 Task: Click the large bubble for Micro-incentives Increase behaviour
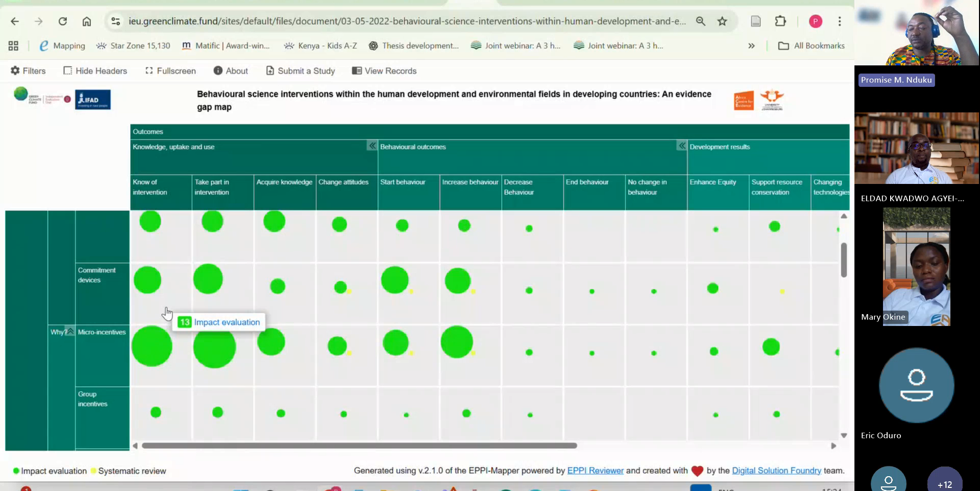(456, 342)
